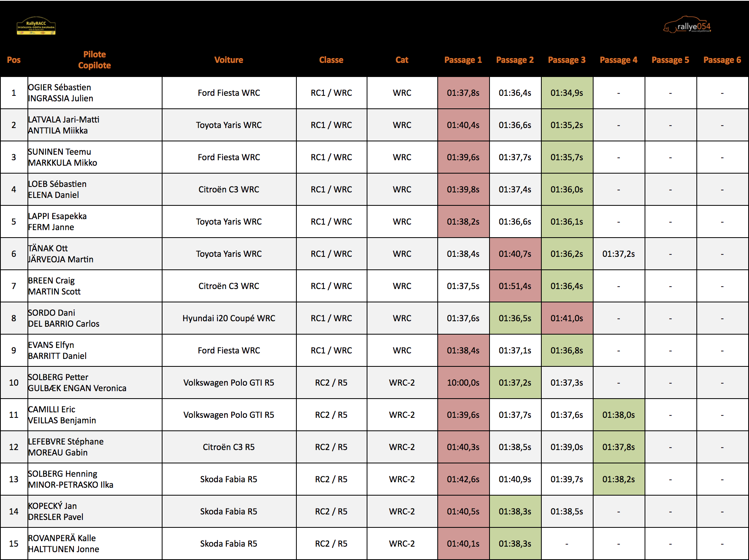Select the Passage 4 column header
The width and height of the screenshot is (749, 560).
(619, 60)
